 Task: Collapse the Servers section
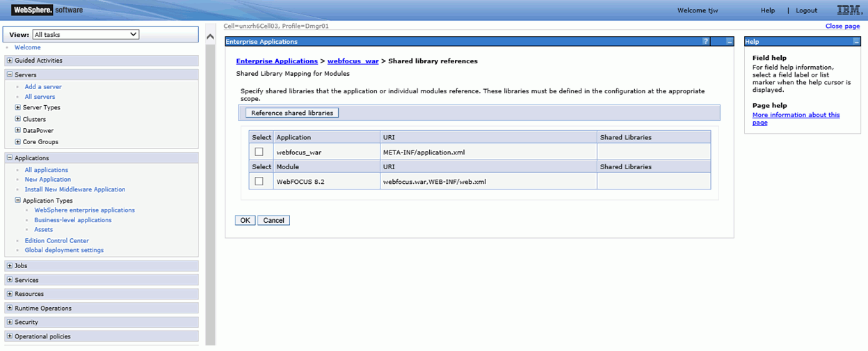pyautogui.click(x=9, y=75)
